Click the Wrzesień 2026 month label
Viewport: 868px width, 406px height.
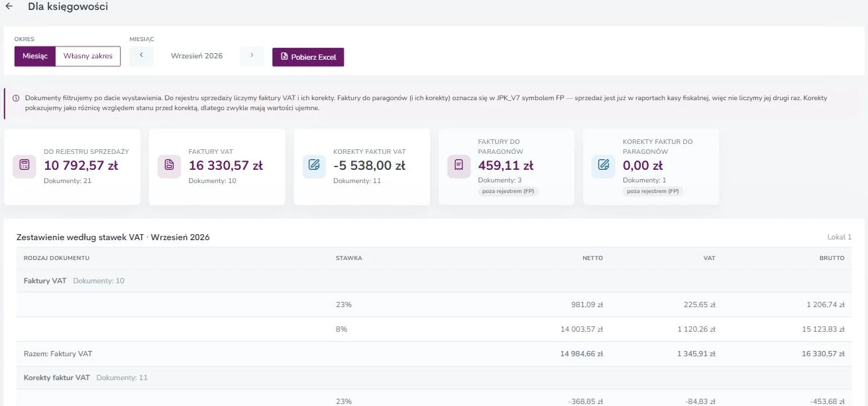pyautogui.click(x=197, y=56)
